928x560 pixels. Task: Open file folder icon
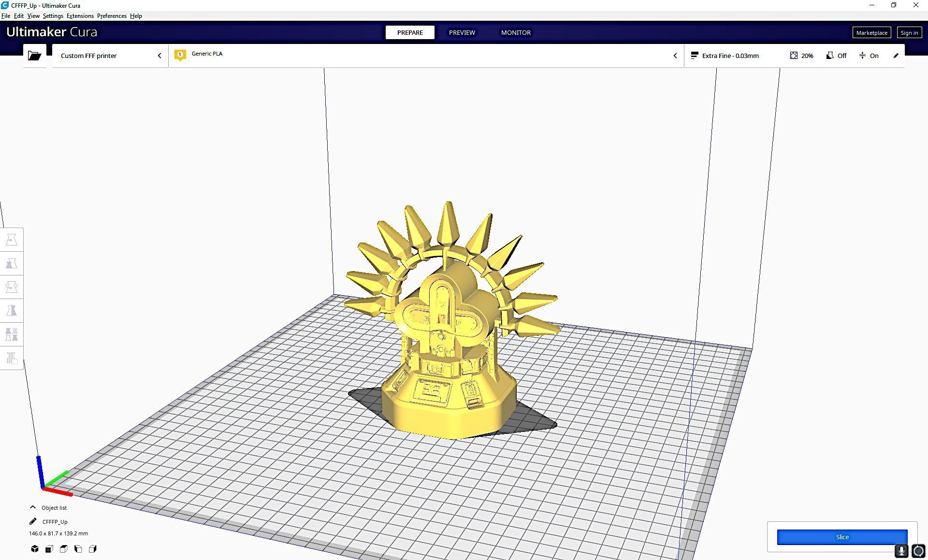pos(34,56)
